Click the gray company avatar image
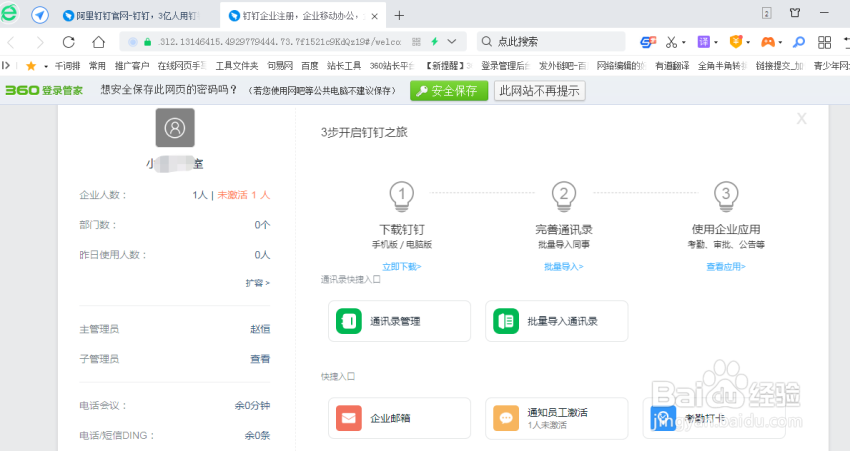This screenshot has height=451, width=850. pos(175,127)
